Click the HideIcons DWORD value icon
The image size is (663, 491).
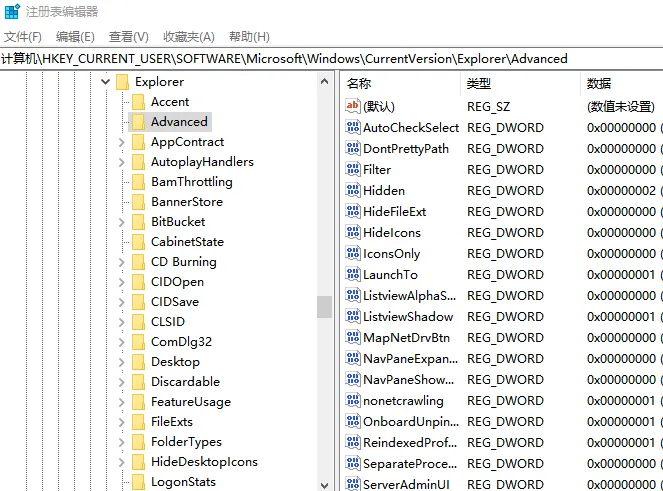point(353,232)
